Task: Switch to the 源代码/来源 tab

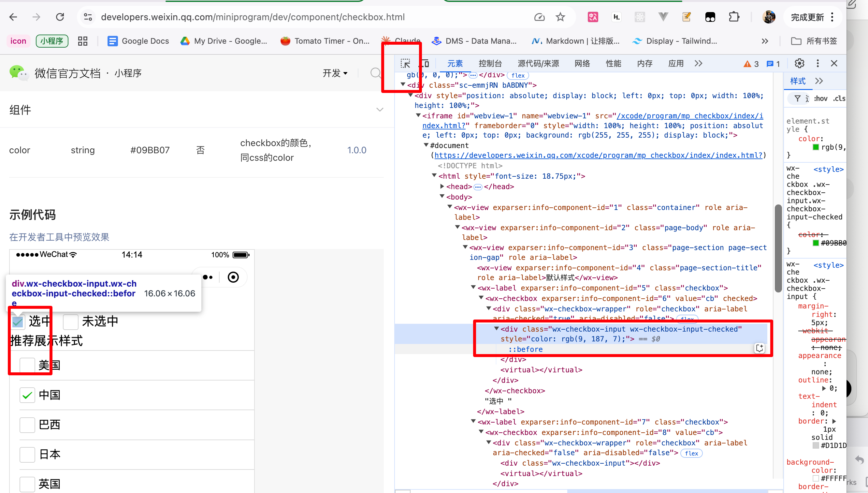Action: [x=538, y=63]
